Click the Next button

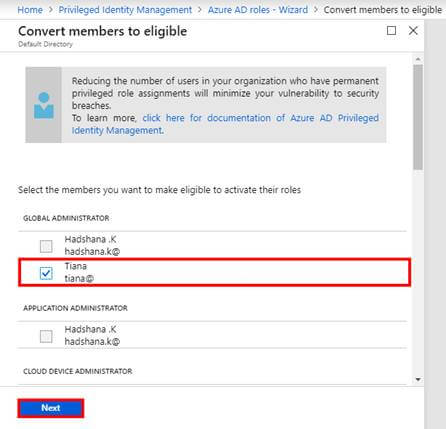pos(51,408)
